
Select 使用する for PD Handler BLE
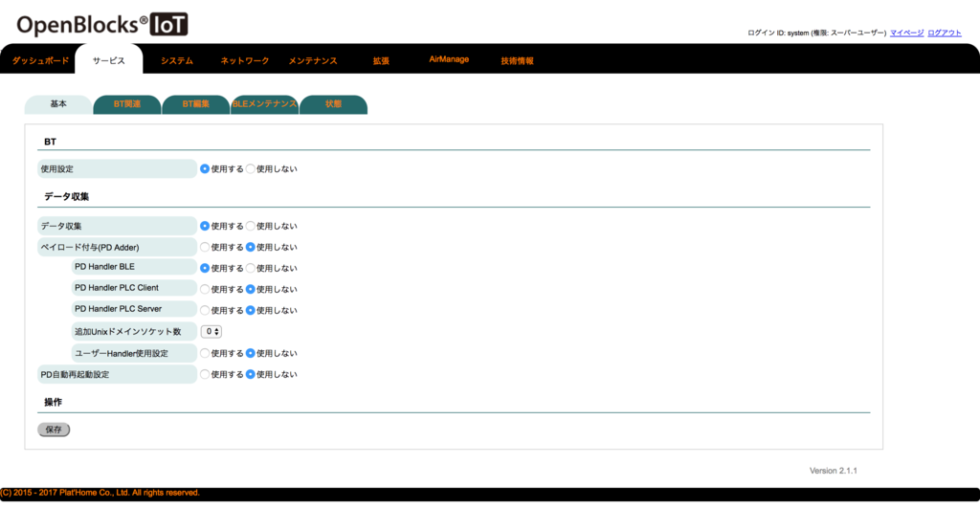[x=205, y=268]
